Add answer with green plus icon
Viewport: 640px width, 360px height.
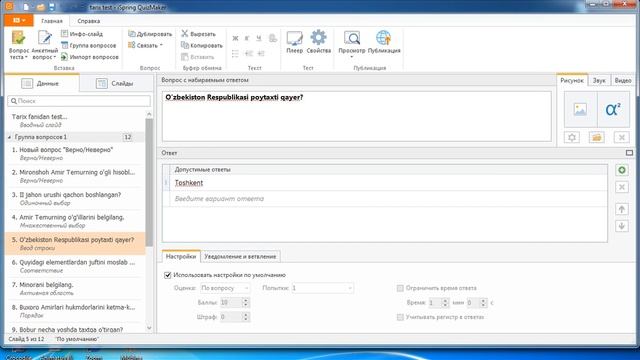(x=622, y=170)
